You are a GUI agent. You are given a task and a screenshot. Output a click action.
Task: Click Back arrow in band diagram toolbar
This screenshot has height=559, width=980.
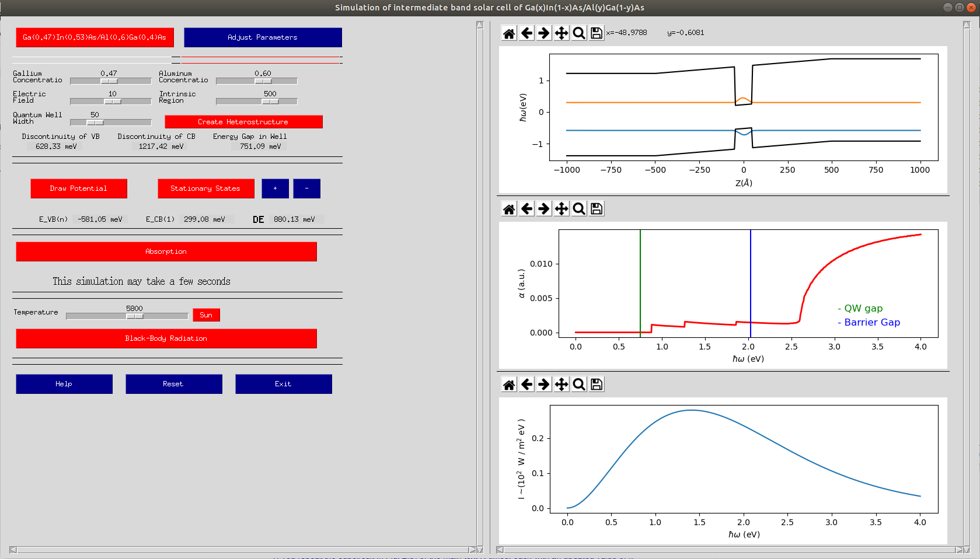point(526,33)
